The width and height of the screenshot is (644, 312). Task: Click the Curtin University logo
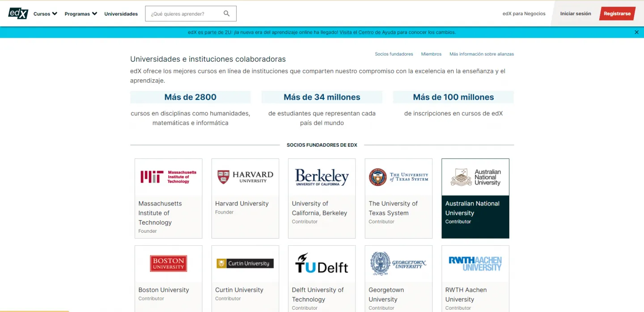tap(245, 264)
